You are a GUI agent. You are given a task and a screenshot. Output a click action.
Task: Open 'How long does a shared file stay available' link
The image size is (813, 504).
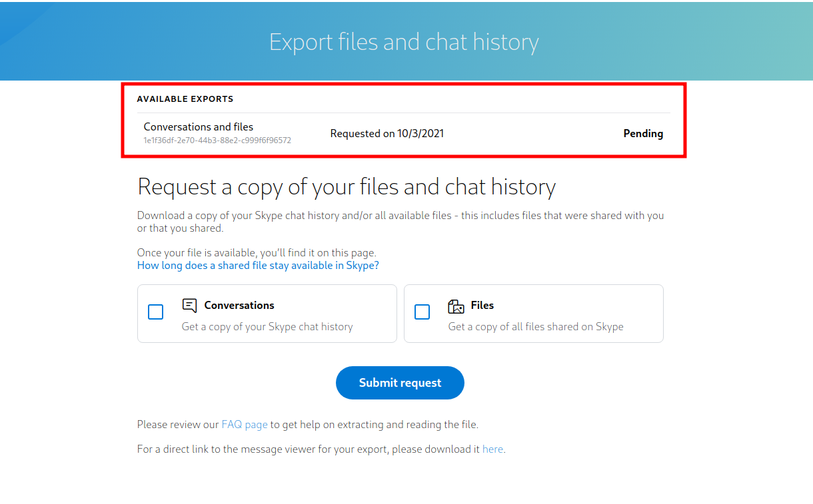tap(258, 265)
